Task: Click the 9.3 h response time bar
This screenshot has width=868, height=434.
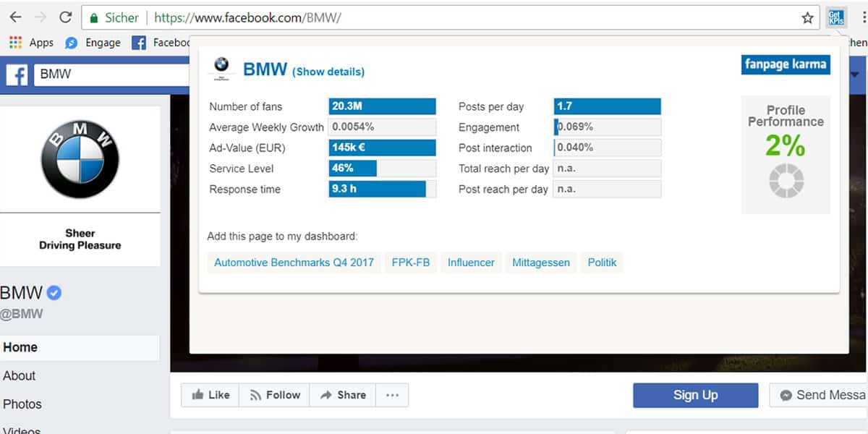Action: tap(383, 190)
